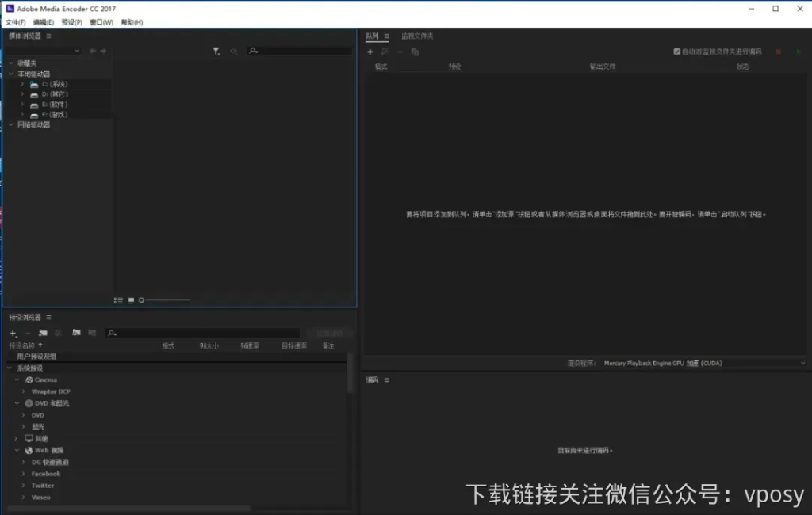Click the Media Browser thumbnail zoom slider
This screenshot has height=515, width=812.
coord(163,300)
